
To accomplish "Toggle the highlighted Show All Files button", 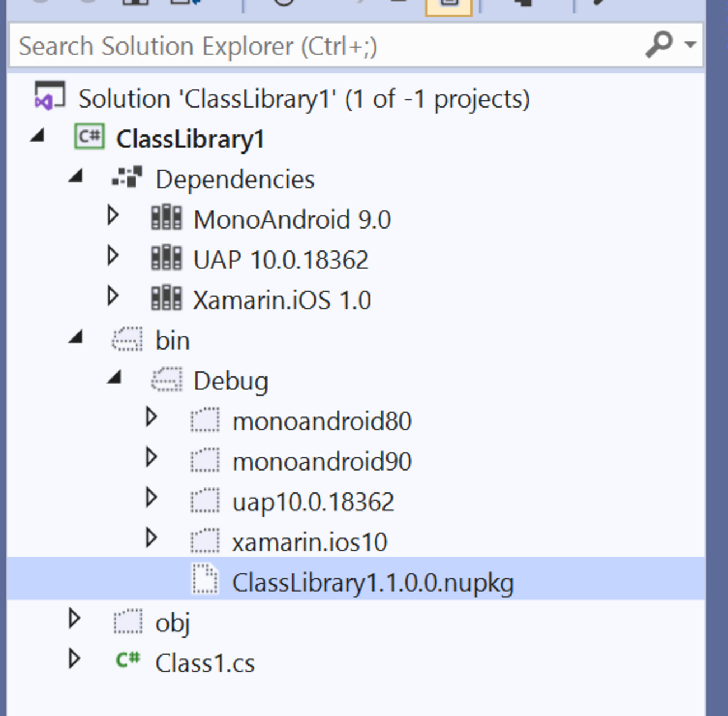I will (449, 6).
